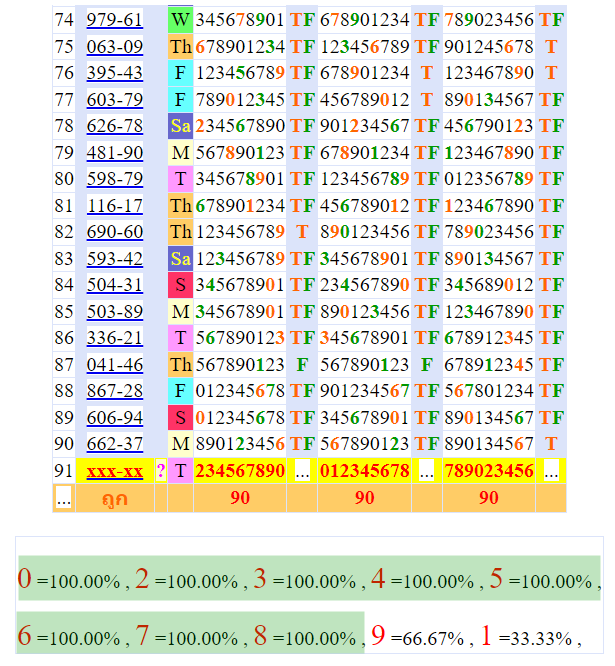Click the ถูก label in the summary row
This screenshot has width=615, height=666.
point(115,499)
